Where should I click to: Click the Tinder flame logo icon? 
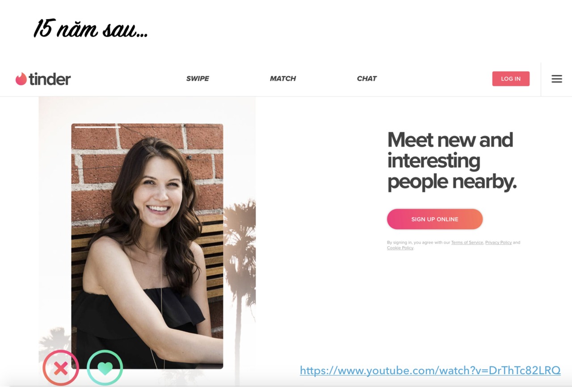21,79
